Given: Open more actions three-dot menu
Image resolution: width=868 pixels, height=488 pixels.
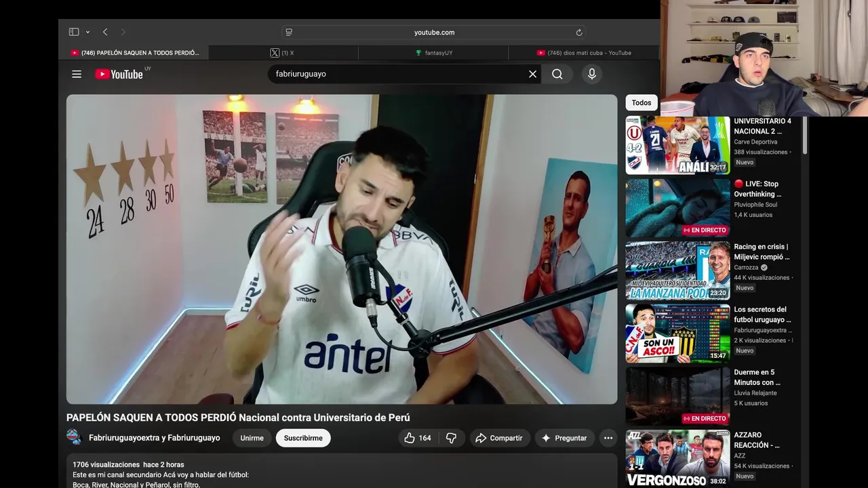Looking at the screenshot, I should [608, 438].
